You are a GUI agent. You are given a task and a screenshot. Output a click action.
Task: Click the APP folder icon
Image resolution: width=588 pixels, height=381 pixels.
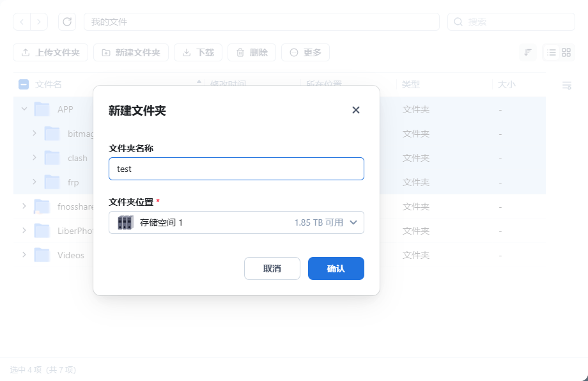tap(42, 109)
